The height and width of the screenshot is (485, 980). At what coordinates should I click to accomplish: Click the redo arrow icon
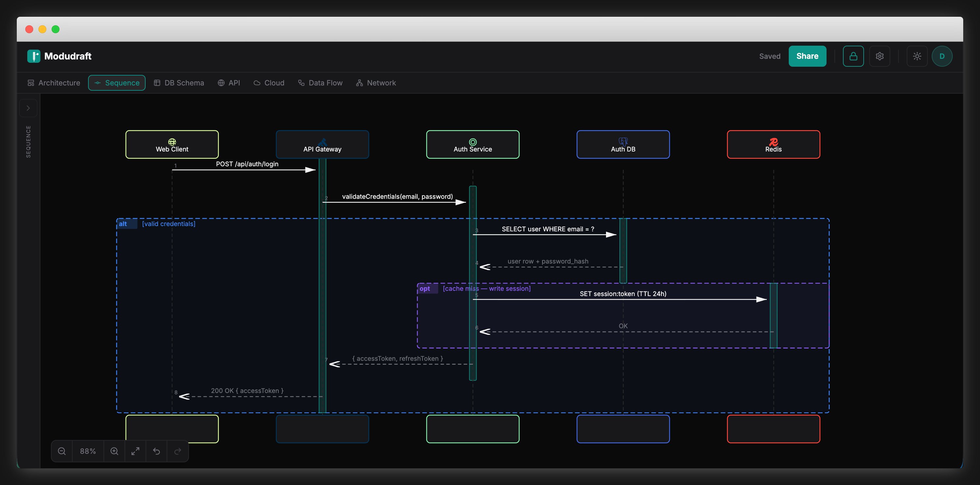[177, 451]
